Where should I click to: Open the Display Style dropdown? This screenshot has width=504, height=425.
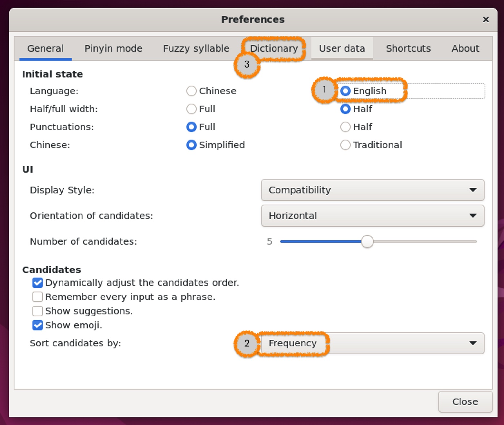point(372,190)
